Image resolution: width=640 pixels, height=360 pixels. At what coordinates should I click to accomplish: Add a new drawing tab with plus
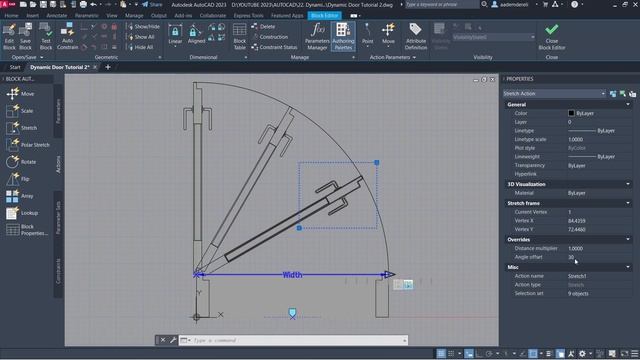108,67
